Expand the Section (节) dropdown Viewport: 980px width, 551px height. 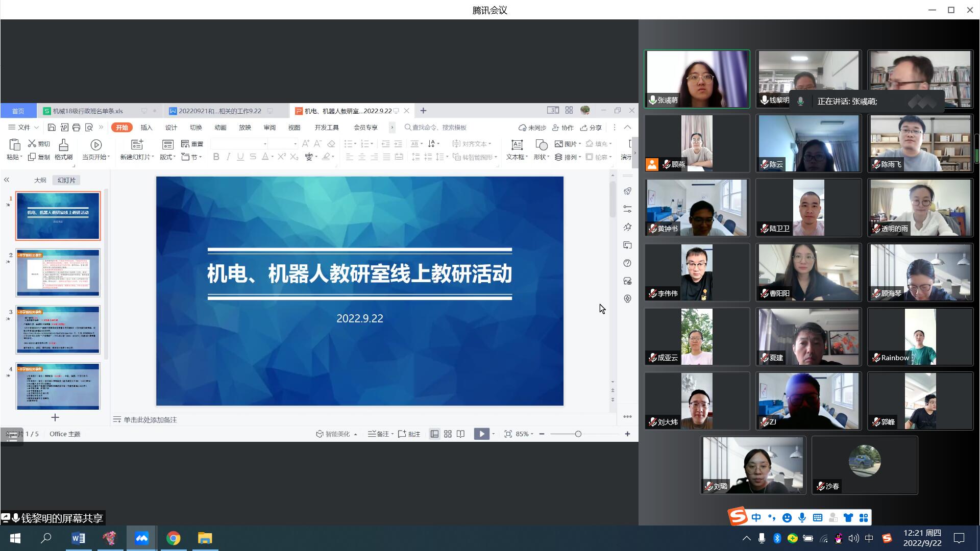pyautogui.click(x=192, y=157)
